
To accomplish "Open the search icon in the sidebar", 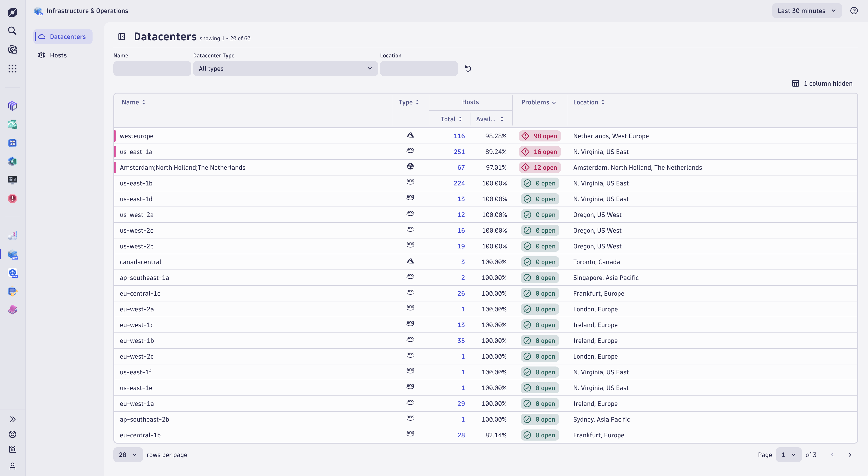I will click(12, 31).
